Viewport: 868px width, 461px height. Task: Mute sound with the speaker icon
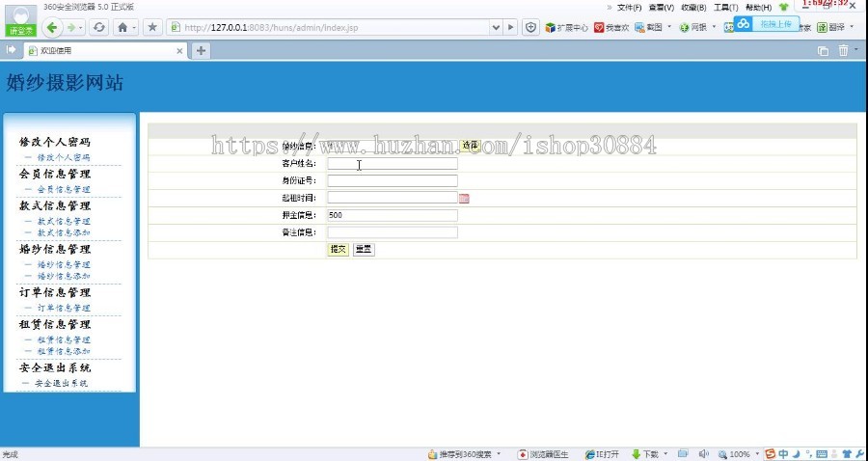pos(704,454)
